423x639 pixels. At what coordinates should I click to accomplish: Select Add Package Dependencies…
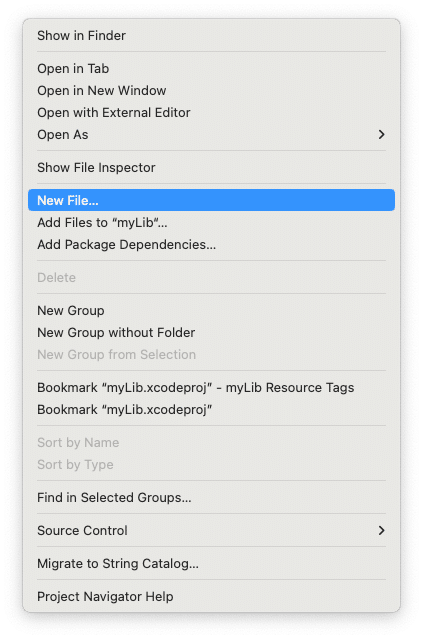coord(211,245)
